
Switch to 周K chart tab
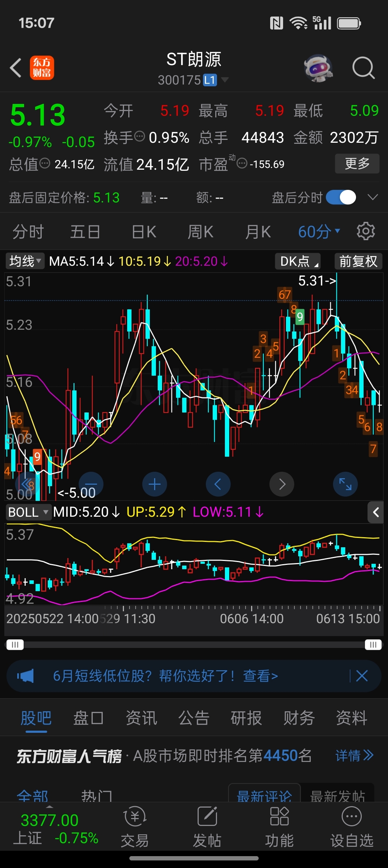pos(200,232)
